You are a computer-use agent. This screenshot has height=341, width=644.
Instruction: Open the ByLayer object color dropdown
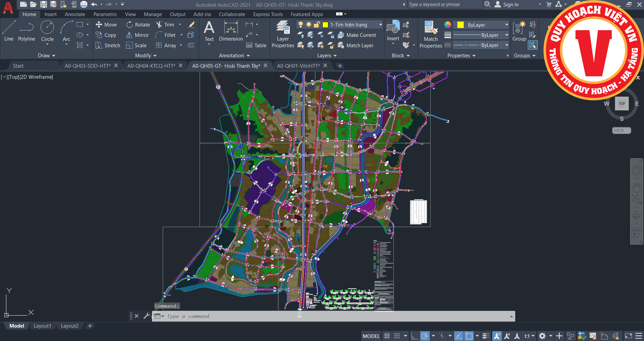pos(506,25)
